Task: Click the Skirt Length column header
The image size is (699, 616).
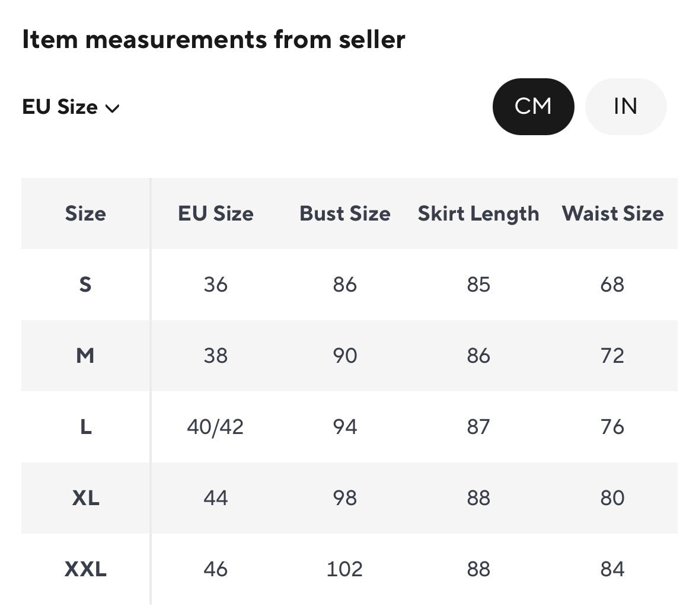Action: pos(478,215)
